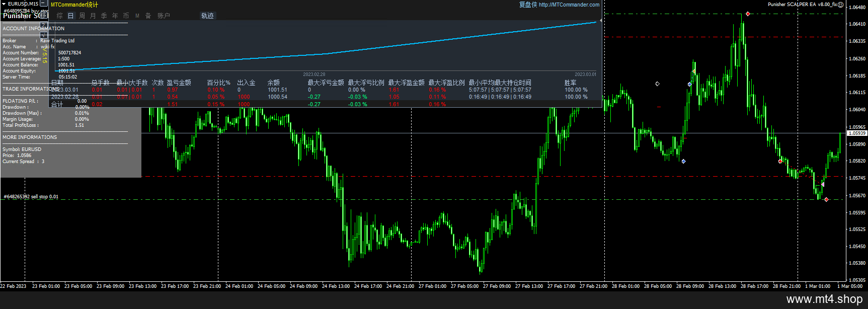The width and height of the screenshot is (868, 309).
Task: Click the red arrow marker near 1.05670 line
Action: pyautogui.click(x=826, y=199)
